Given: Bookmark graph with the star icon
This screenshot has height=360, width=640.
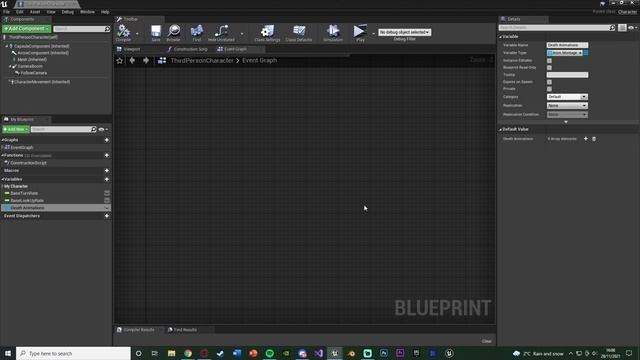Looking at the screenshot, I should tap(120, 60).
